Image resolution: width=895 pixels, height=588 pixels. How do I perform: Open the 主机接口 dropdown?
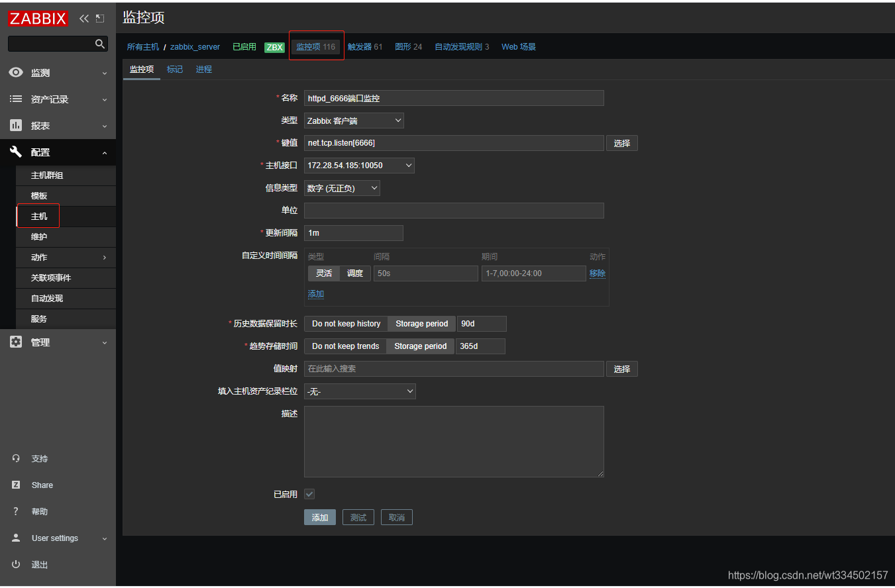tap(359, 165)
